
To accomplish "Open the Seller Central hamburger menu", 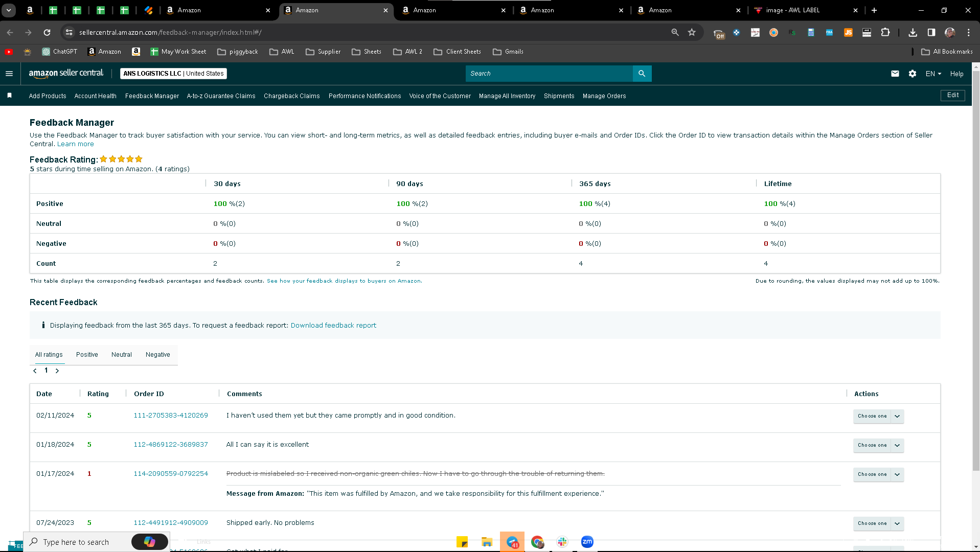I will point(9,74).
